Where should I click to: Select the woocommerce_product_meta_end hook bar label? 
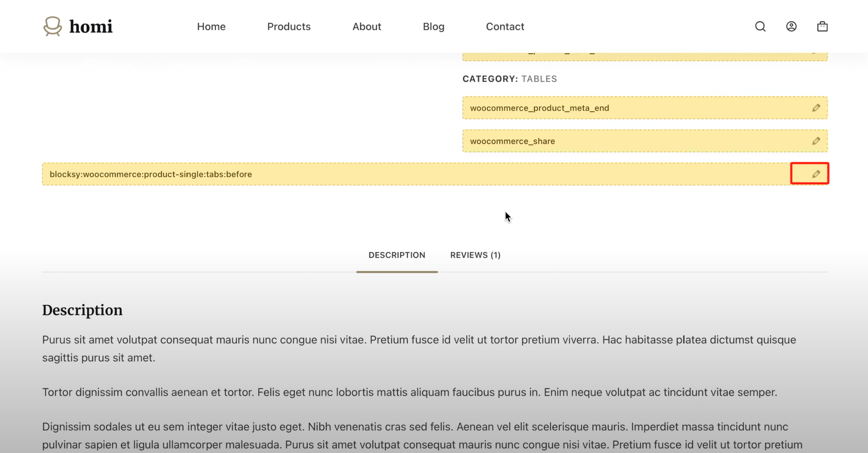click(540, 108)
